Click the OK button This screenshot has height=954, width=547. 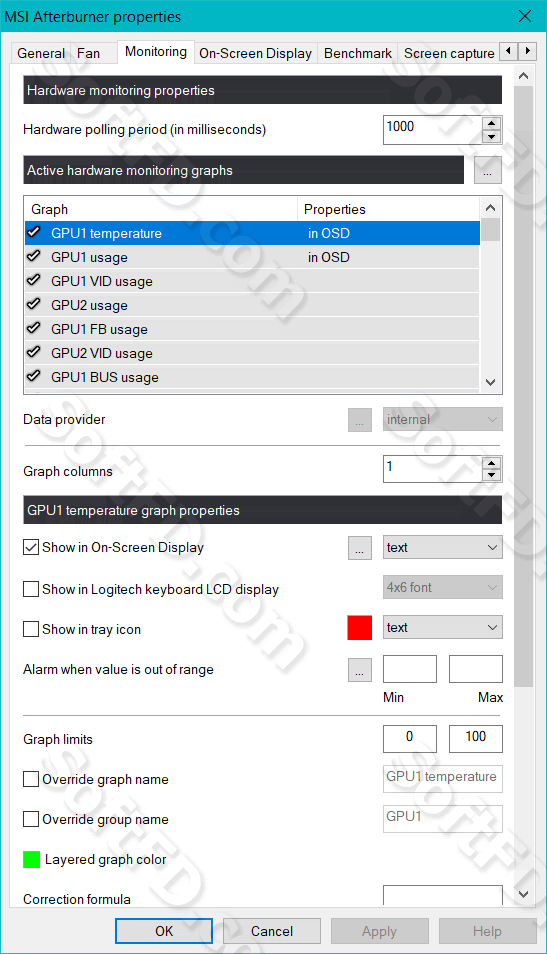164,931
